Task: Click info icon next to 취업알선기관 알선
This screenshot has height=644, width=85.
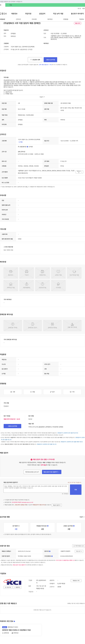Action: pos(48,526)
